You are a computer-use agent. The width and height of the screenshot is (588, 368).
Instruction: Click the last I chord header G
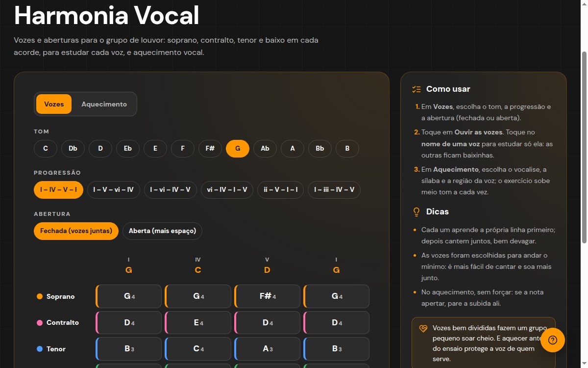[x=336, y=270]
